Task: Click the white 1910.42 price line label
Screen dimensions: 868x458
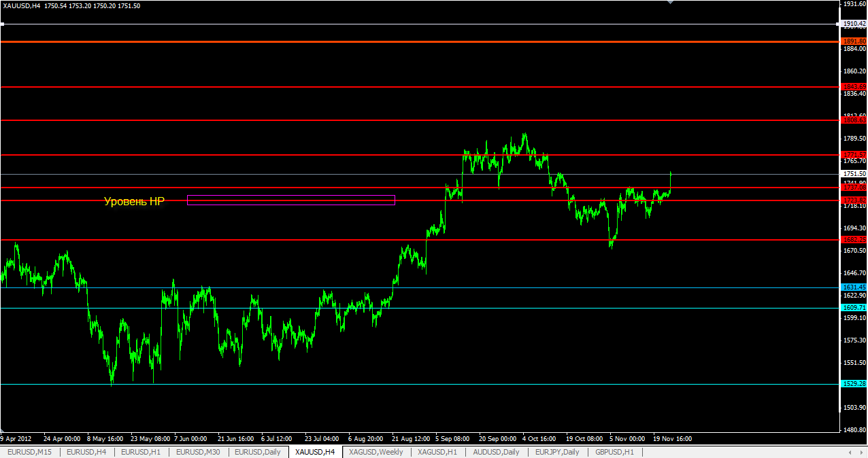Action: pos(854,24)
